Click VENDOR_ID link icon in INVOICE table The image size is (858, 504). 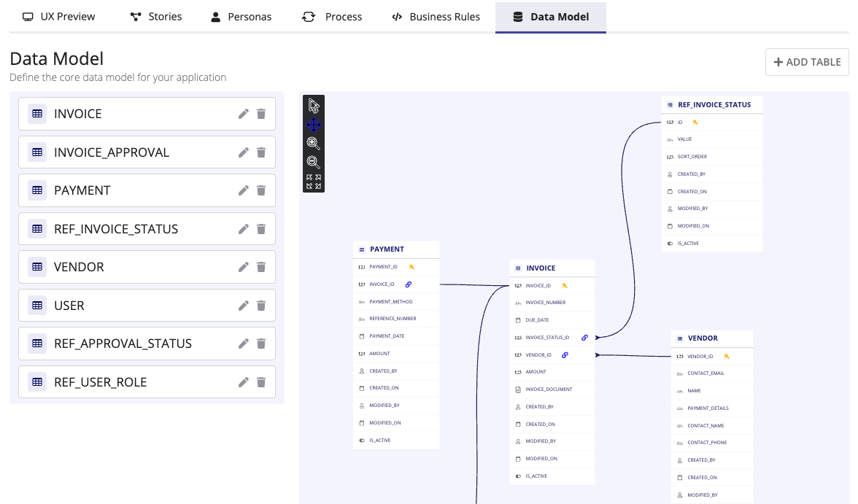click(x=565, y=355)
